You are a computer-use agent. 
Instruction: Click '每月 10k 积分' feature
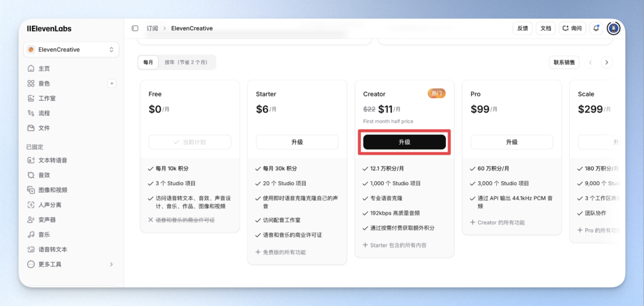point(172,169)
